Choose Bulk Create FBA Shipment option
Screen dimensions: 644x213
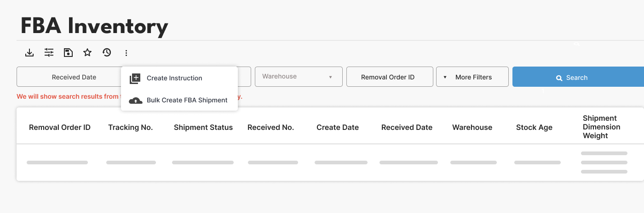187,100
